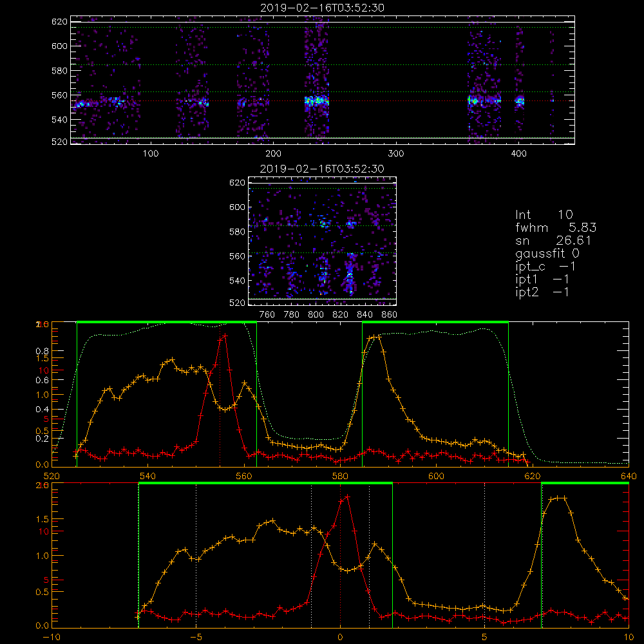Click the 100 x-axis label of the wide spectrogram
Viewport: 644px width, 644px height.
coord(151,154)
